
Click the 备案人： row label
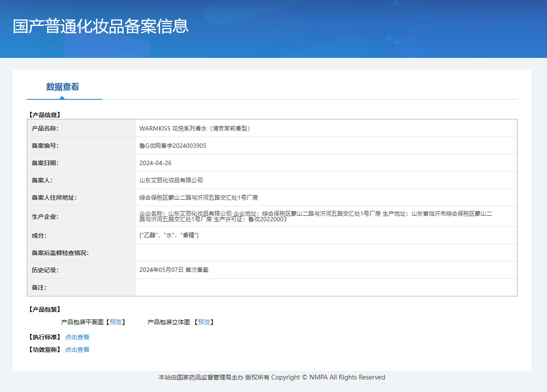[42, 180]
